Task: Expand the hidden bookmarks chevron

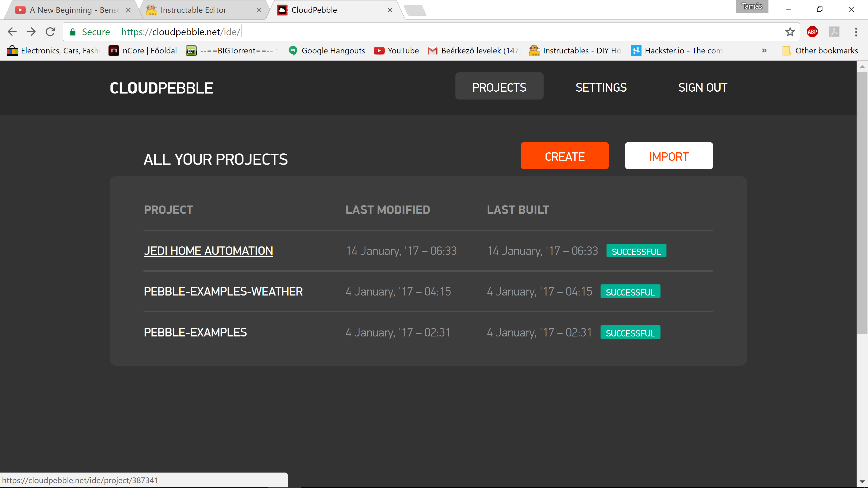Action: click(x=764, y=50)
